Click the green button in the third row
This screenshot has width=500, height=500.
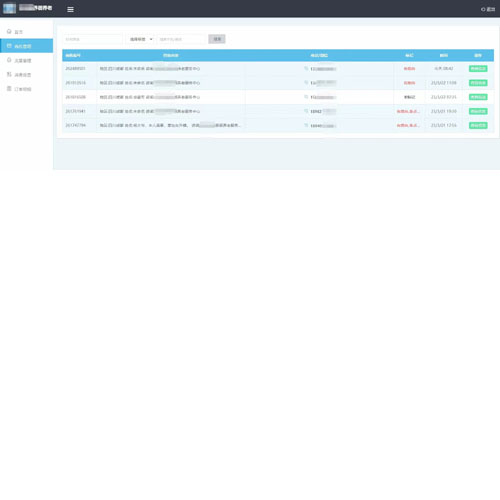pyautogui.click(x=478, y=97)
